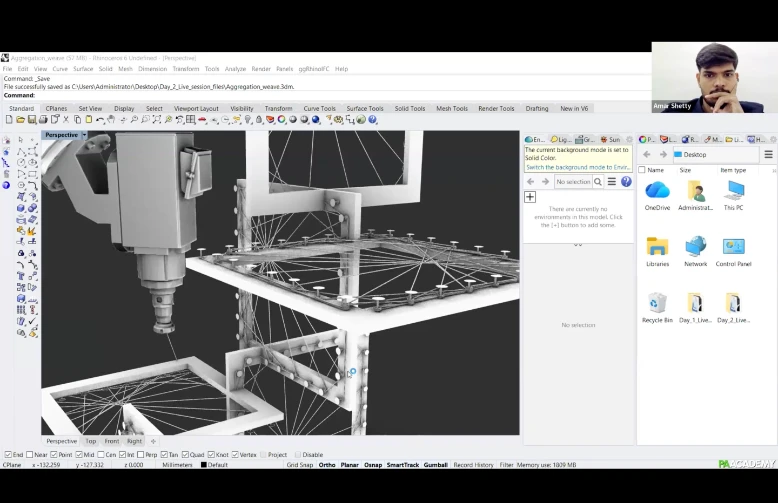Viewport: 778px width, 503px height.
Task: Toggle the Gumball button in status bar
Action: (436, 465)
